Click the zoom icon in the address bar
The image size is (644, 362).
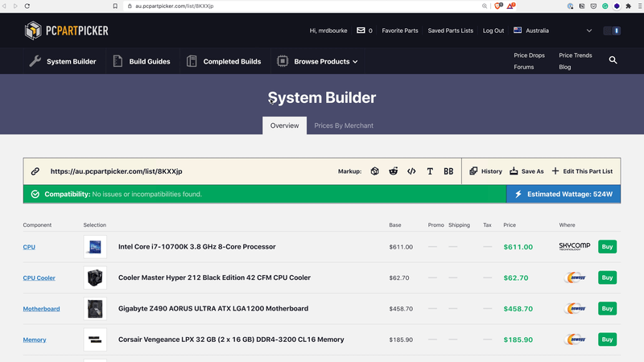click(x=485, y=6)
